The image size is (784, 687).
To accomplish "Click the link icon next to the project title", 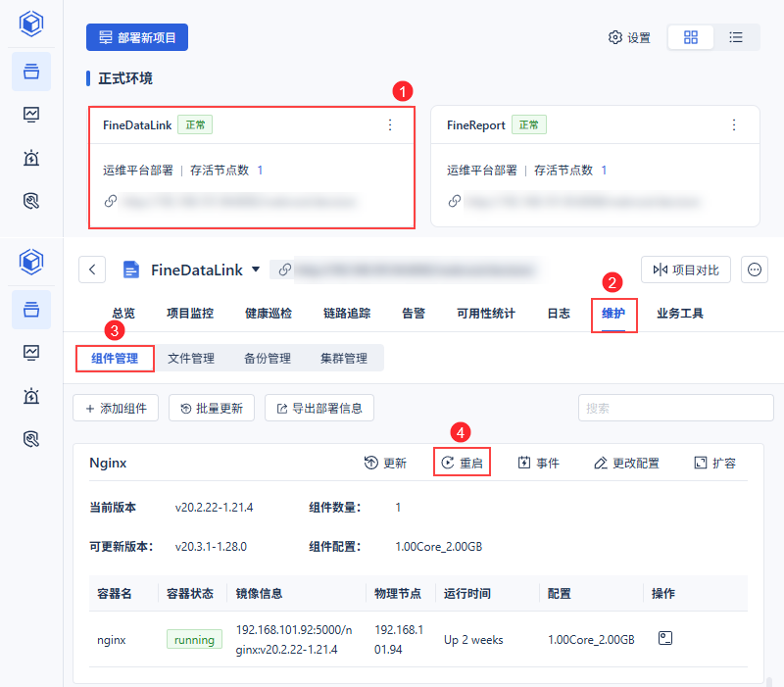I will point(285,270).
